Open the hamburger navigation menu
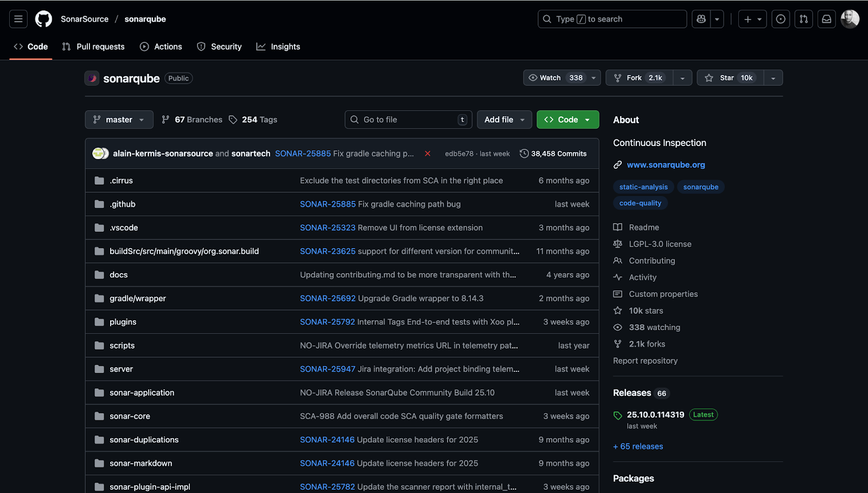Screen dimensions: 868x493 click(x=18, y=18)
